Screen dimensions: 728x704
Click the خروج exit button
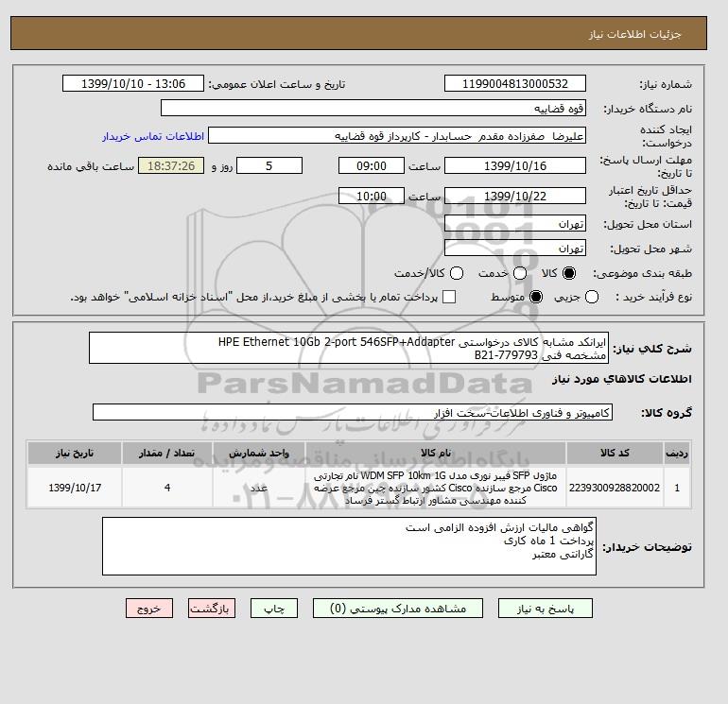[149, 609]
